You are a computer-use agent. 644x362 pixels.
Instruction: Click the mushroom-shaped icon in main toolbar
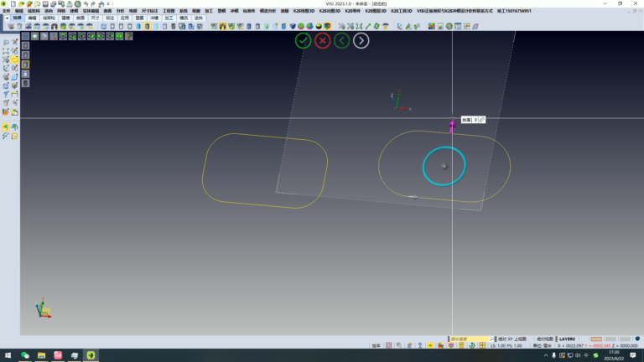coord(385,26)
